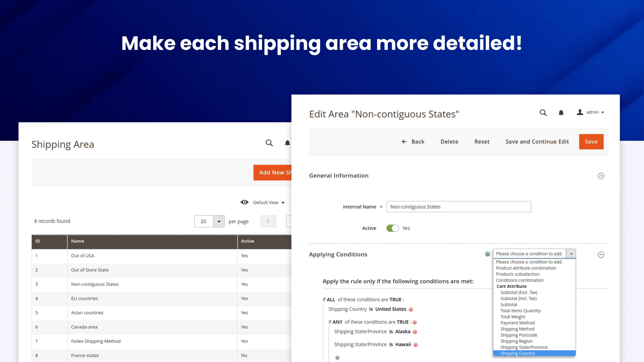Image resolution: width=644 pixels, height=362 pixels.
Task: Collapse the Applying Conditions section
Action: point(601,255)
